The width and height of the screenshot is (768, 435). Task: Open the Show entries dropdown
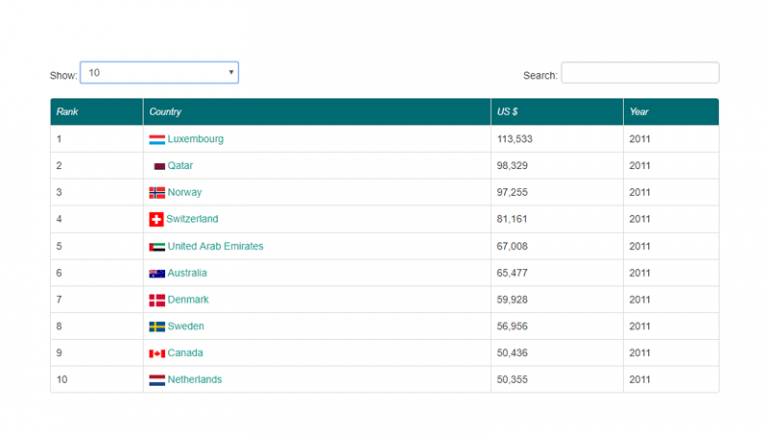159,72
